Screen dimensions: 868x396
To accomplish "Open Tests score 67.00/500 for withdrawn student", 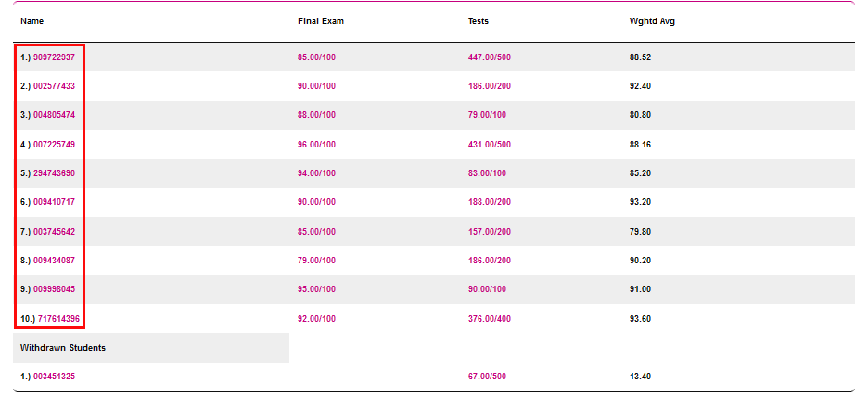I will coord(487,377).
